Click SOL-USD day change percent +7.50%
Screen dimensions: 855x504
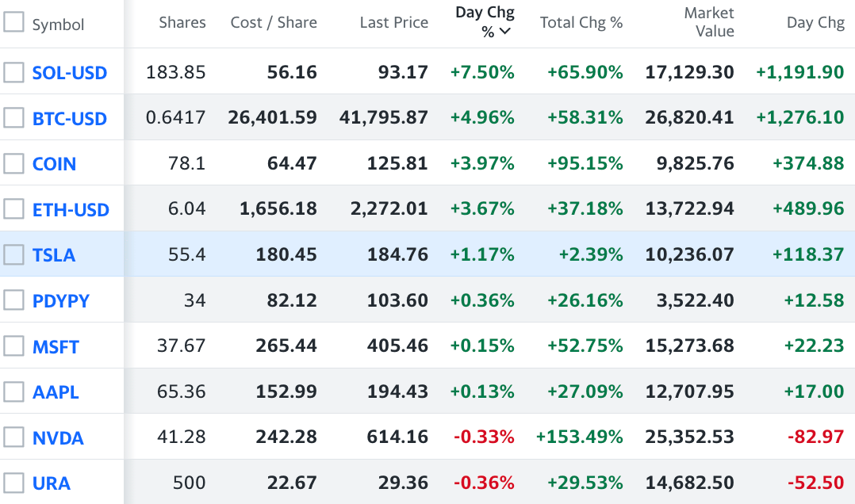click(482, 72)
